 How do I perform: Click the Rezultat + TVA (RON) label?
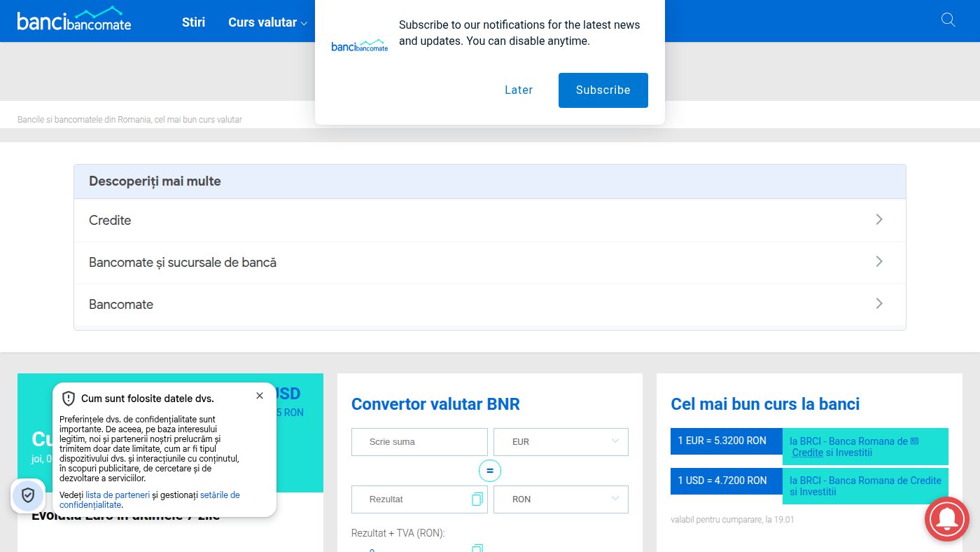click(x=398, y=533)
